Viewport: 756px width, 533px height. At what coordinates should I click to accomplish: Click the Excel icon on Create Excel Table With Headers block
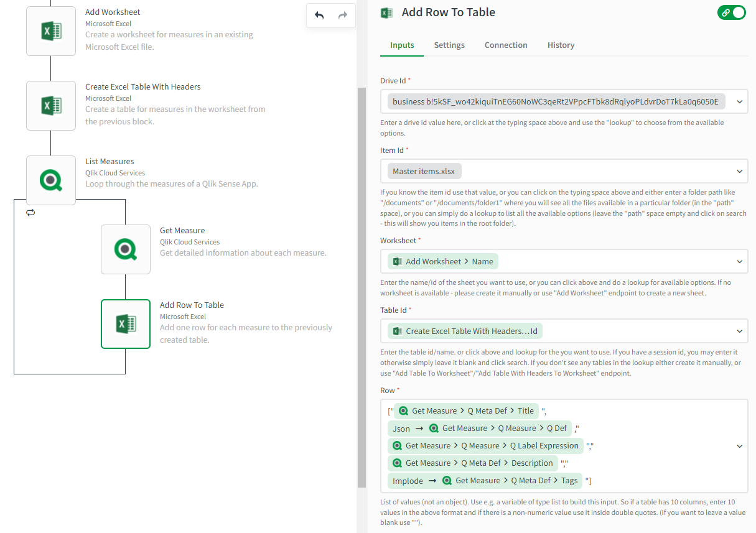click(x=51, y=106)
